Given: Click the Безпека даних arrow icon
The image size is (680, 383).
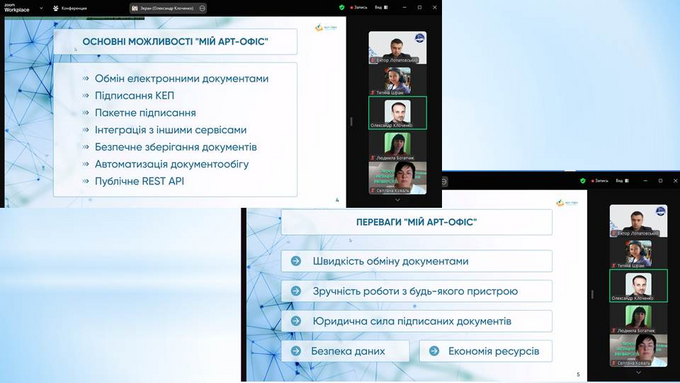Looking at the screenshot, I should 296,351.
